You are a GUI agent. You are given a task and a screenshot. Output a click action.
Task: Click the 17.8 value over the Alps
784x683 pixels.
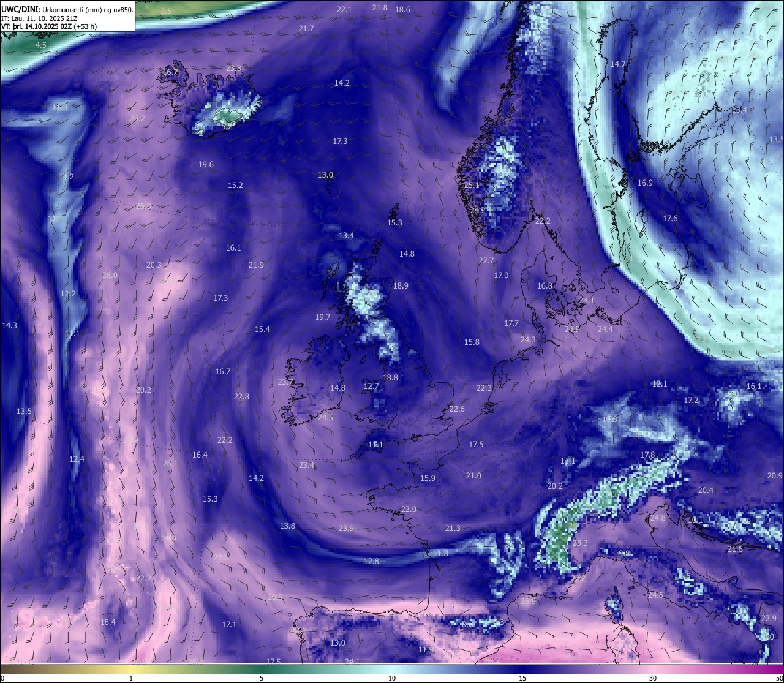(647, 455)
